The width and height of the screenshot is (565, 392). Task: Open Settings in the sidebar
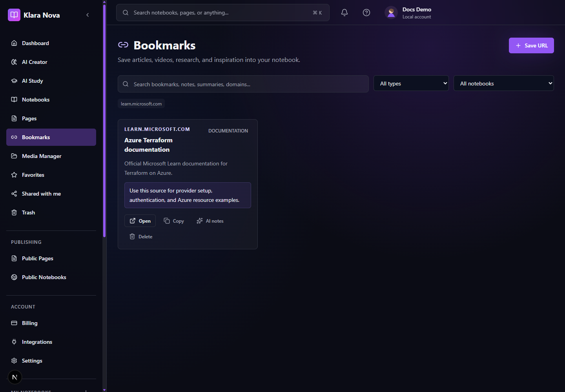tap(51, 361)
